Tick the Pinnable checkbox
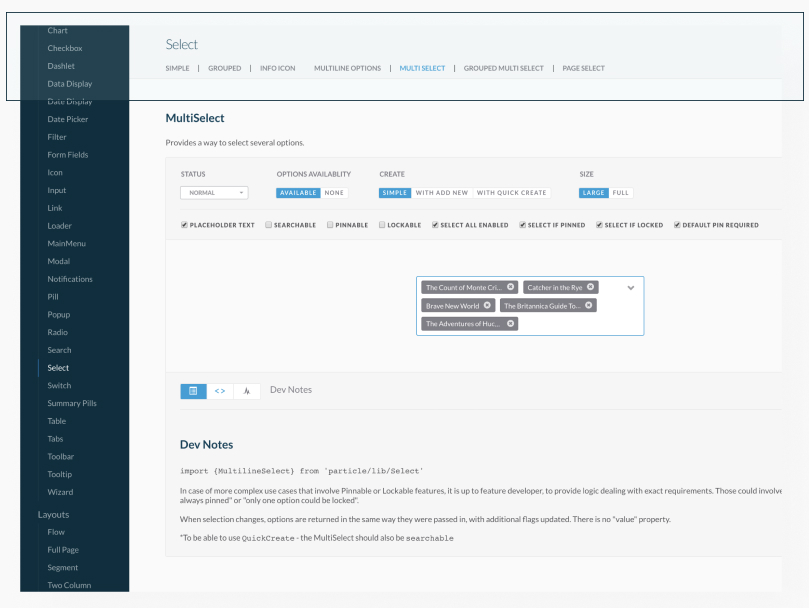 (x=330, y=225)
